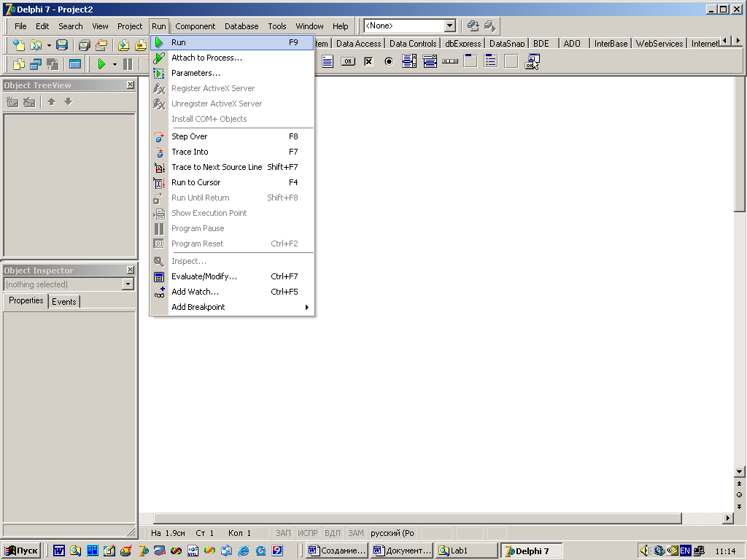
Task: Choose Attach to Process menu item
Action: click(233, 58)
